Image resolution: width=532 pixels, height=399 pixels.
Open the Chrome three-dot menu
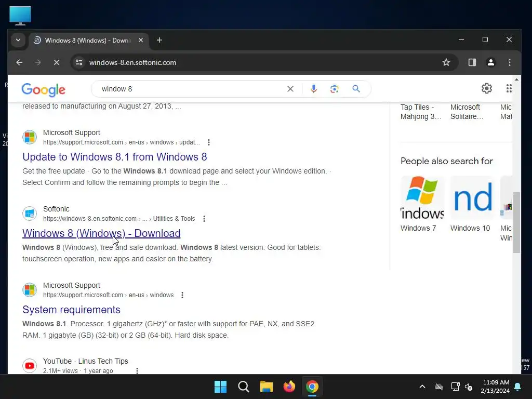coord(509,62)
